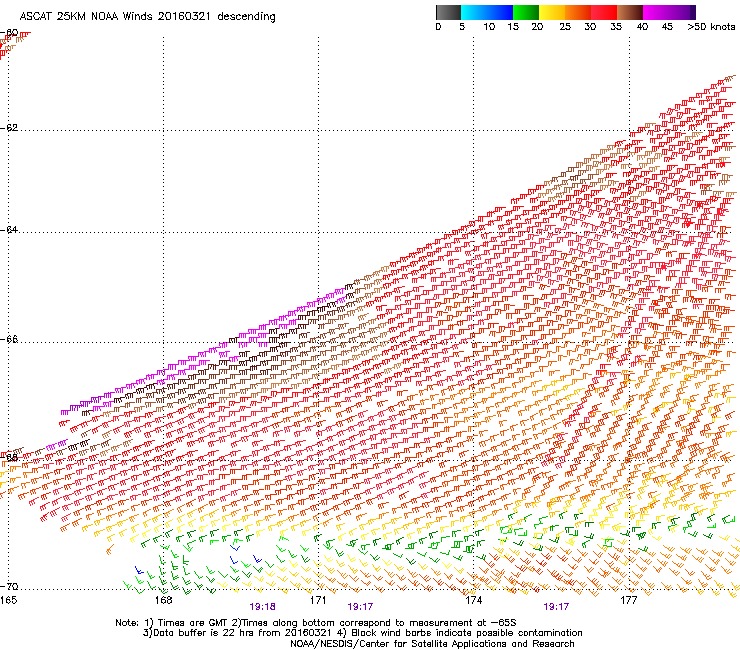Click the '19:17' time label right of 174
The height and width of the screenshot is (650, 740).
(x=556, y=607)
